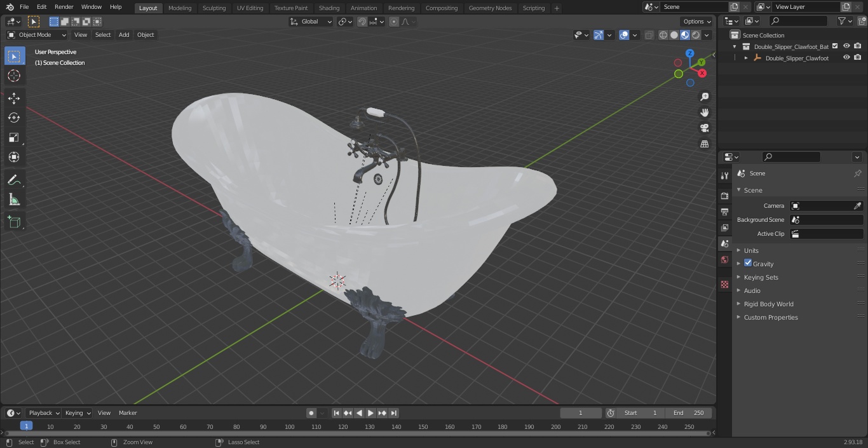Switch to wireframe viewport shading
The width and height of the screenshot is (868, 448).
point(663,35)
